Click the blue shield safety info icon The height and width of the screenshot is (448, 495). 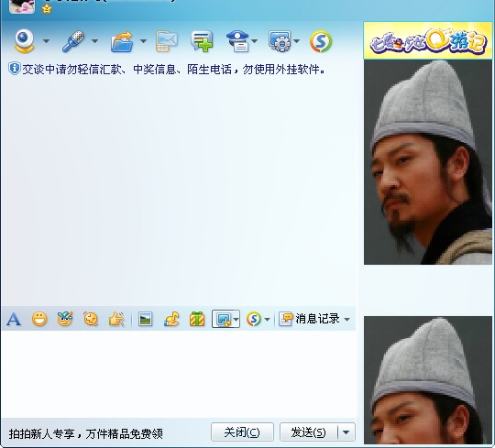tap(14, 69)
